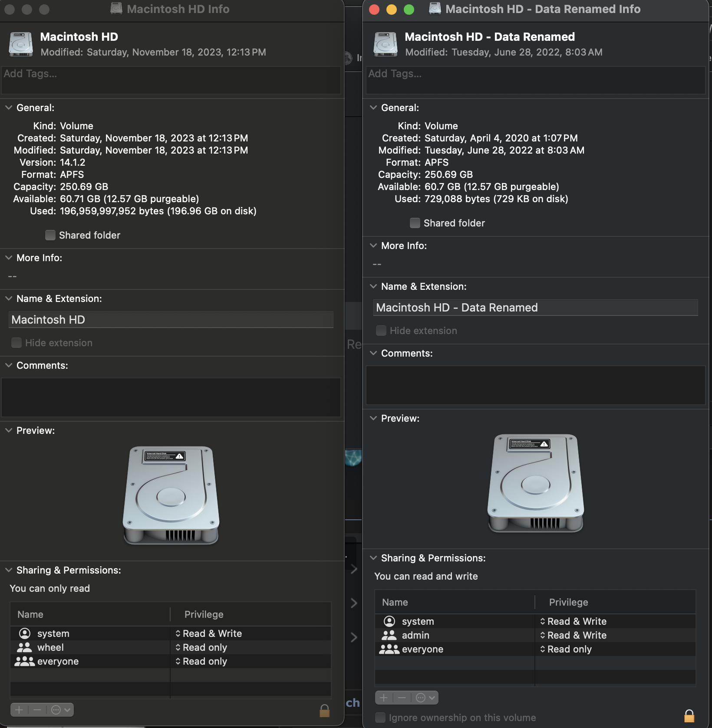Click the Comments box in Macintosh HD window

(171, 397)
